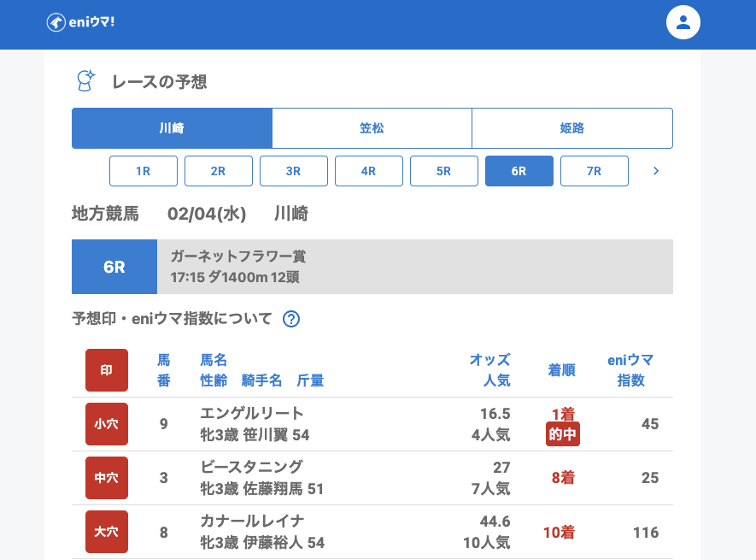Image resolution: width=756 pixels, height=560 pixels.
Task: Click the オッズ 人気 column header
Action: coord(489,370)
